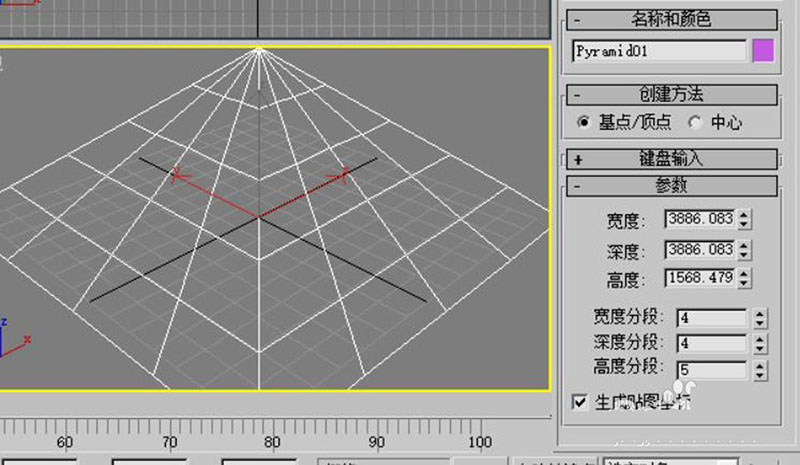800x465 pixels.
Task: Click the 高度分段 spinner arrows
Action: click(760, 371)
